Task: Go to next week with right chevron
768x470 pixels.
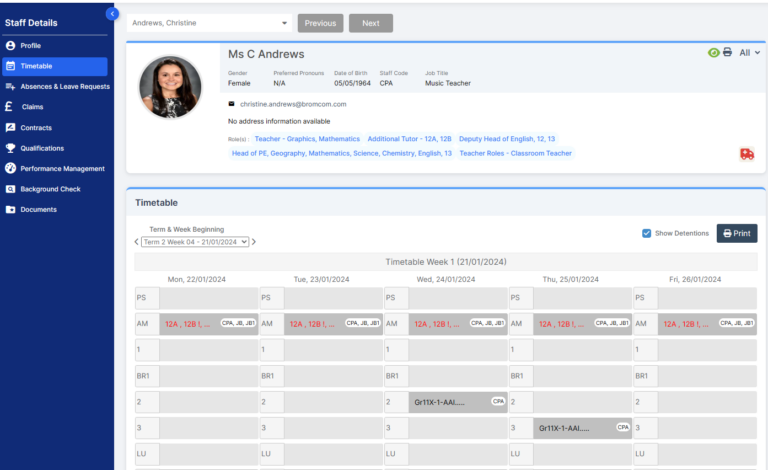Action: (254, 242)
